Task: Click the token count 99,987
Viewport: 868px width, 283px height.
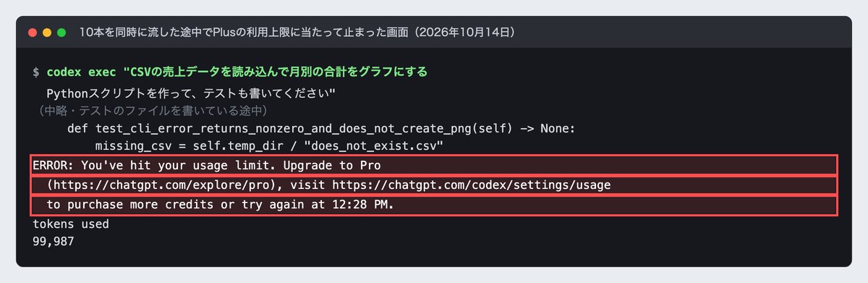Action: pyautogui.click(x=54, y=242)
